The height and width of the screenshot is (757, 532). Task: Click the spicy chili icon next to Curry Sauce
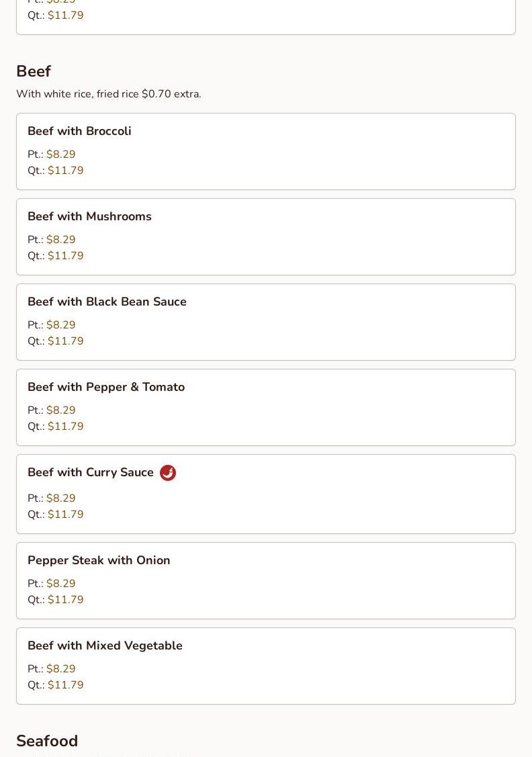[167, 473]
